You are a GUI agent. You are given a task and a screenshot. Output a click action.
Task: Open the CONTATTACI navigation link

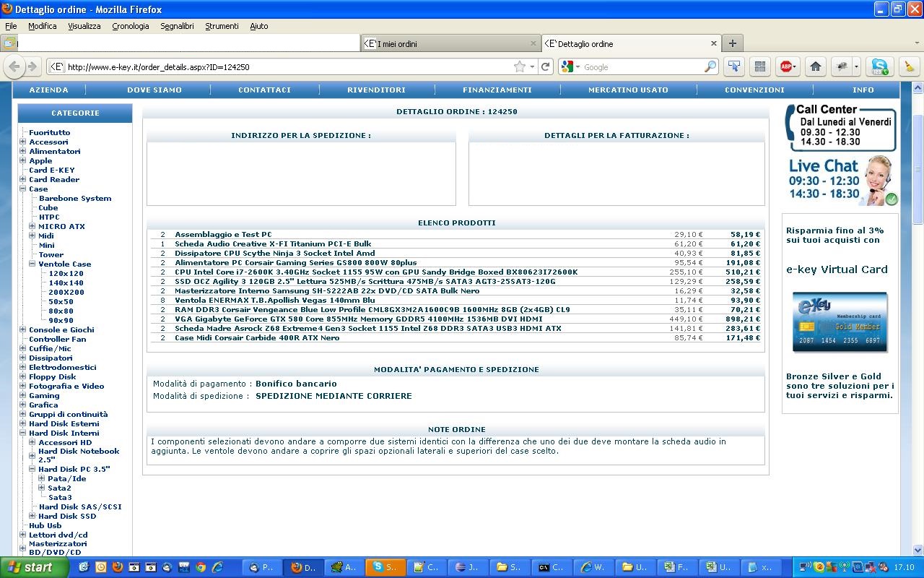coord(264,90)
